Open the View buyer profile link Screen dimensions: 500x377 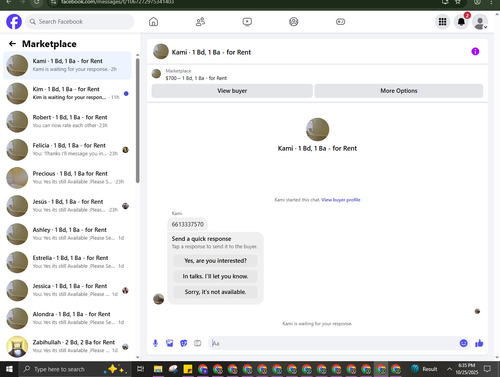pyautogui.click(x=341, y=200)
